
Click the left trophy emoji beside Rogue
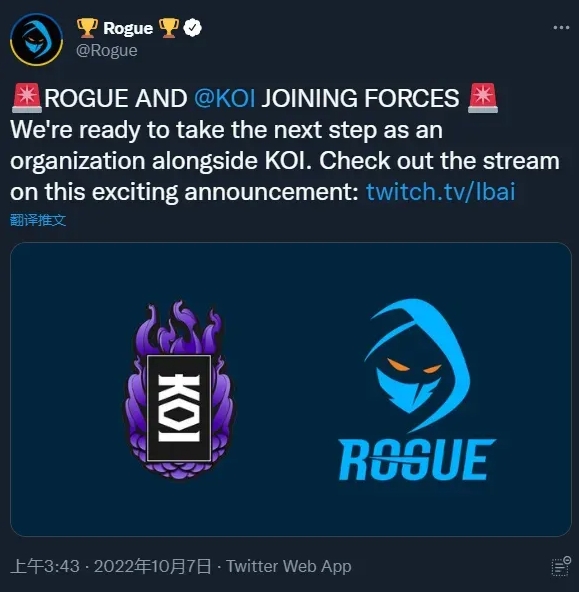point(87,28)
